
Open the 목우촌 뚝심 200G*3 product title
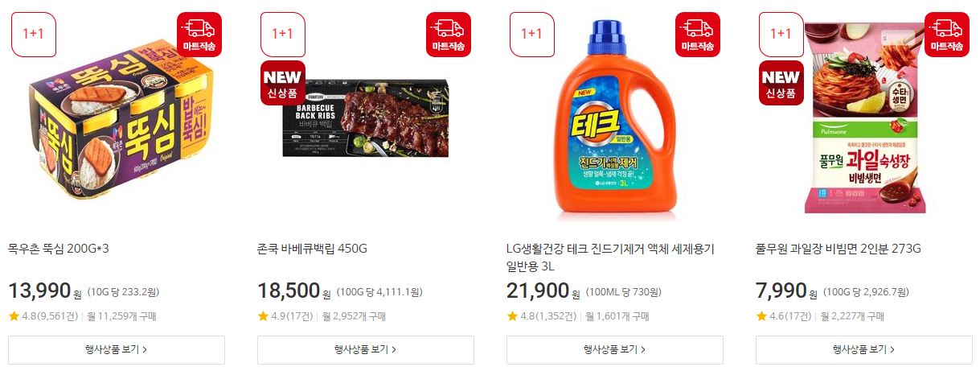(x=58, y=249)
